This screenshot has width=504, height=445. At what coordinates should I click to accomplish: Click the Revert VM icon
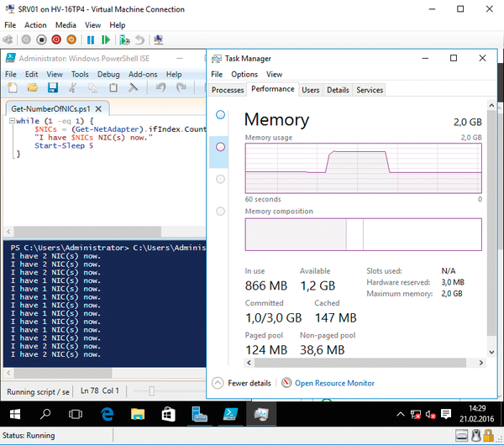[139, 39]
